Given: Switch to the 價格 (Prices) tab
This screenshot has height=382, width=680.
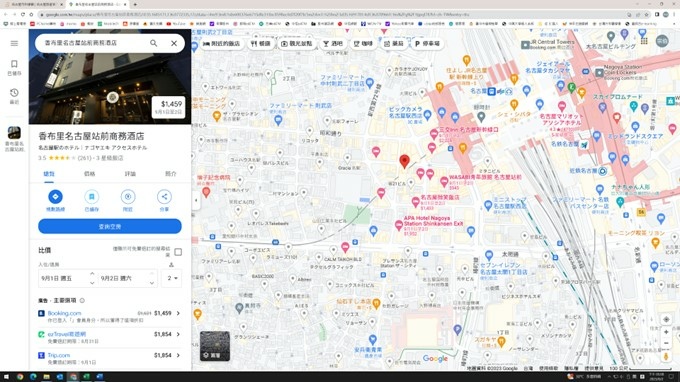Looking at the screenshot, I should coord(89,173).
